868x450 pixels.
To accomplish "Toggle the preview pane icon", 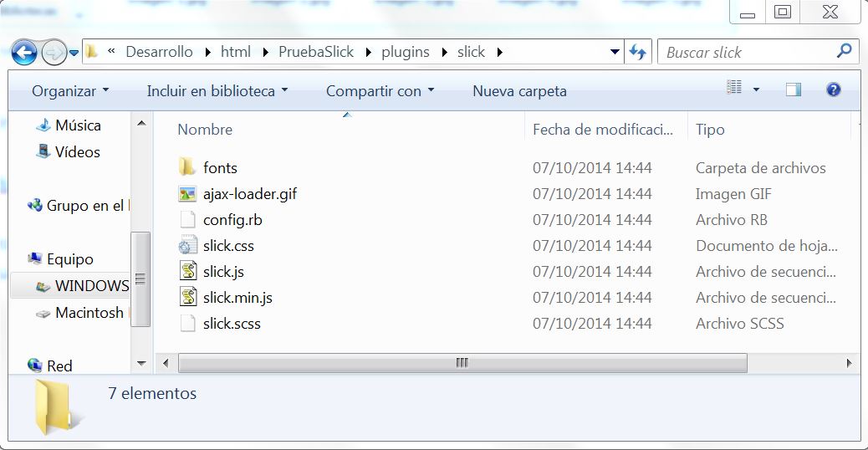I will pyautogui.click(x=793, y=90).
